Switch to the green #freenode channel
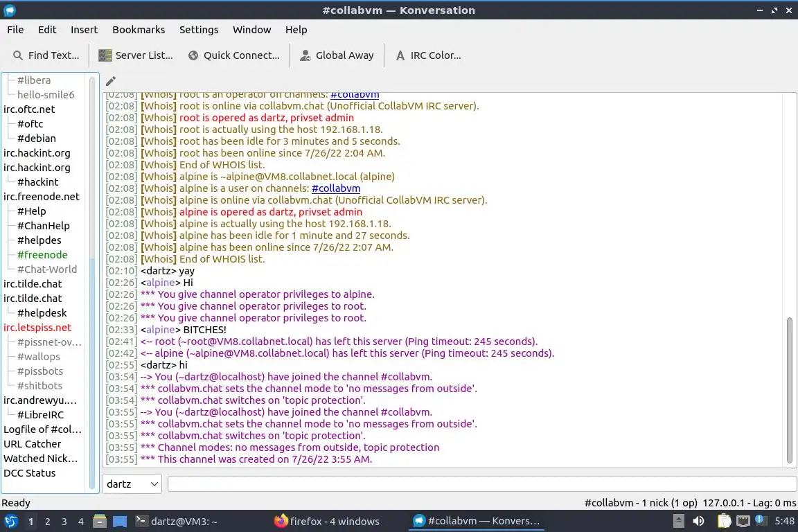 pos(42,254)
